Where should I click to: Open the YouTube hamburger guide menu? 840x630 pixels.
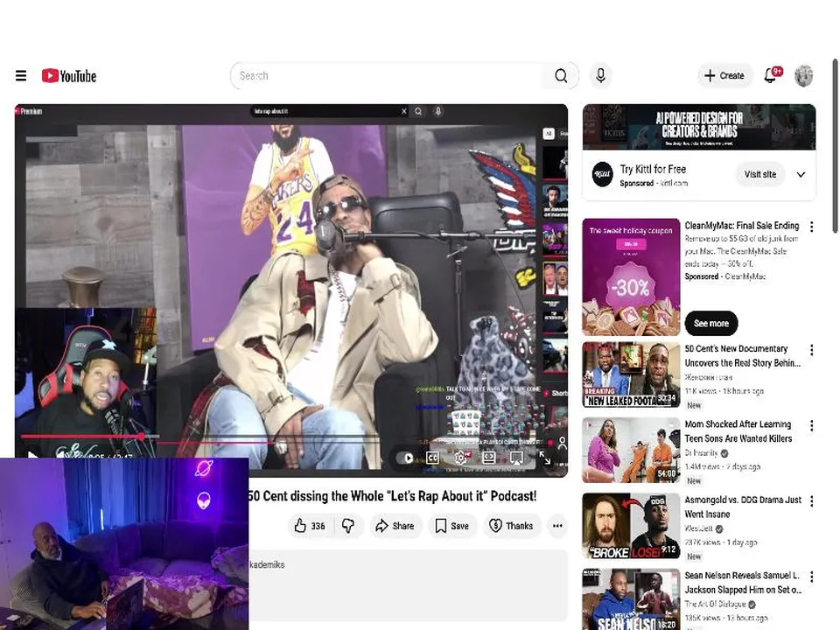pyautogui.click(x=21, y=75)
